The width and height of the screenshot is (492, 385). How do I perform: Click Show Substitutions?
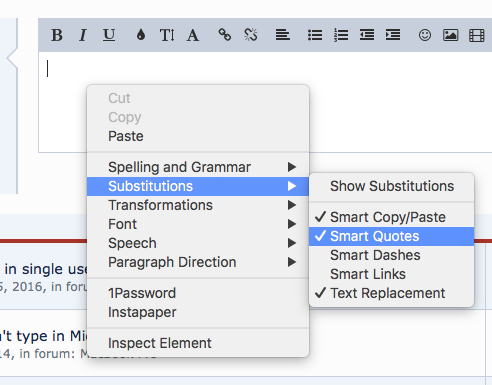click(391, 186)
